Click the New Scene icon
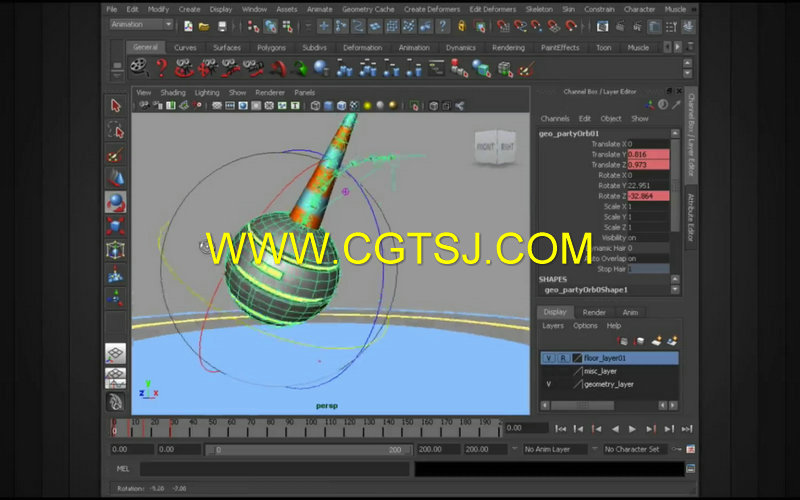800x500 pixels. (188, 26)
